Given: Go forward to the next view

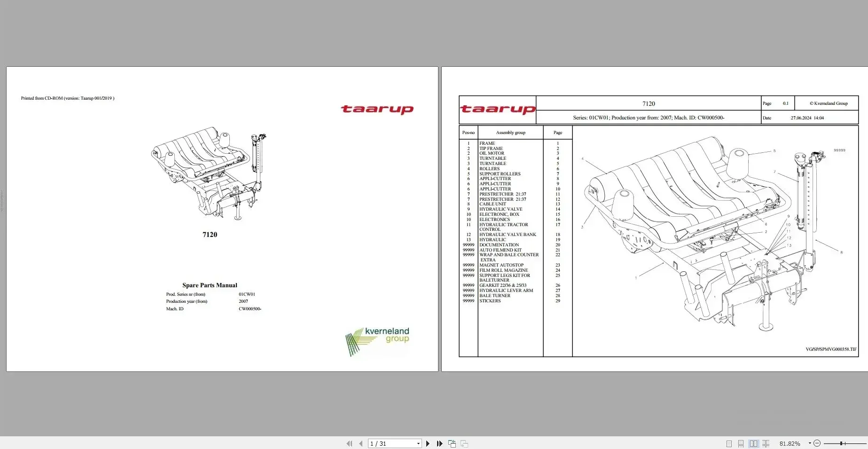Looking at the screenshot, I should click(x=464, y=443).
